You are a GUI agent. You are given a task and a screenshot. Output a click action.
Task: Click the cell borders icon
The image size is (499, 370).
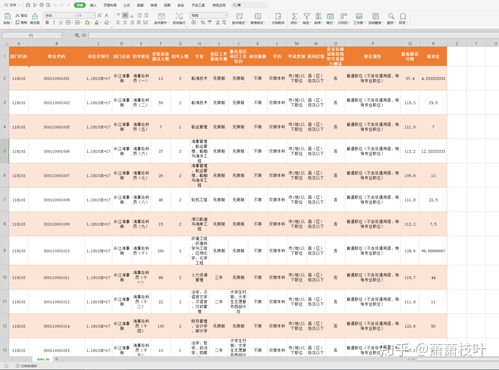pyautogui.click(x=68, y=23)
